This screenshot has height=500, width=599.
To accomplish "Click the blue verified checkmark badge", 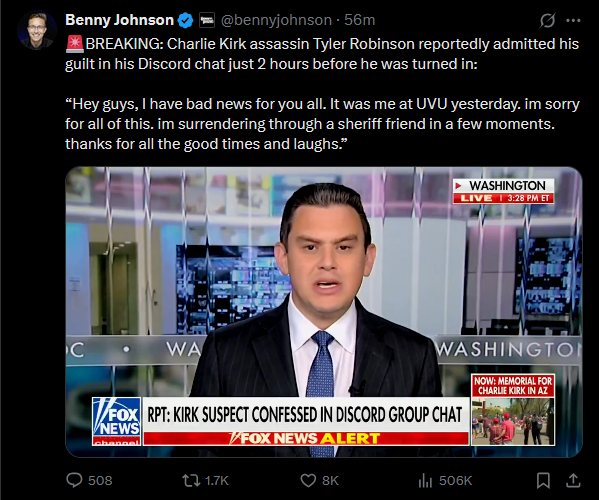I will (186, 20).
